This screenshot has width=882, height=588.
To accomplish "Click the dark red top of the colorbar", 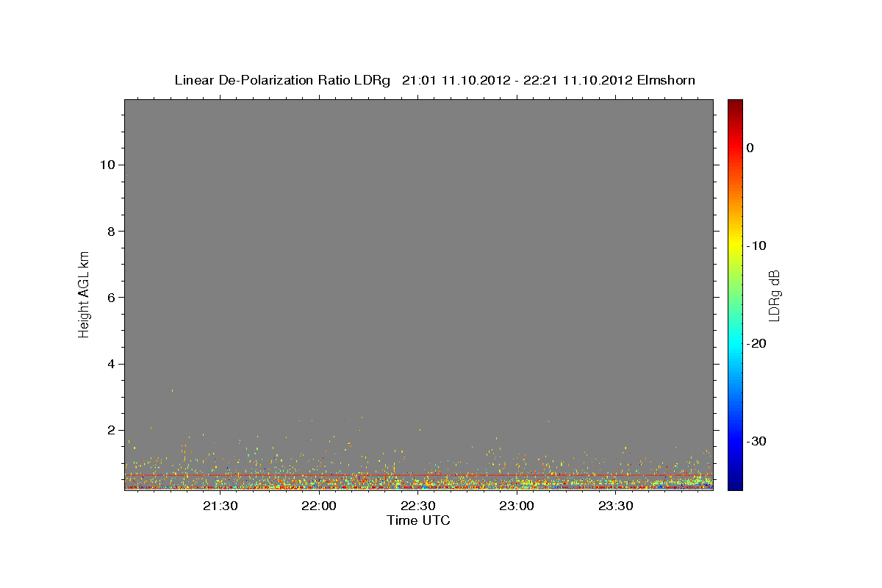I will click(x=735, y=105).
